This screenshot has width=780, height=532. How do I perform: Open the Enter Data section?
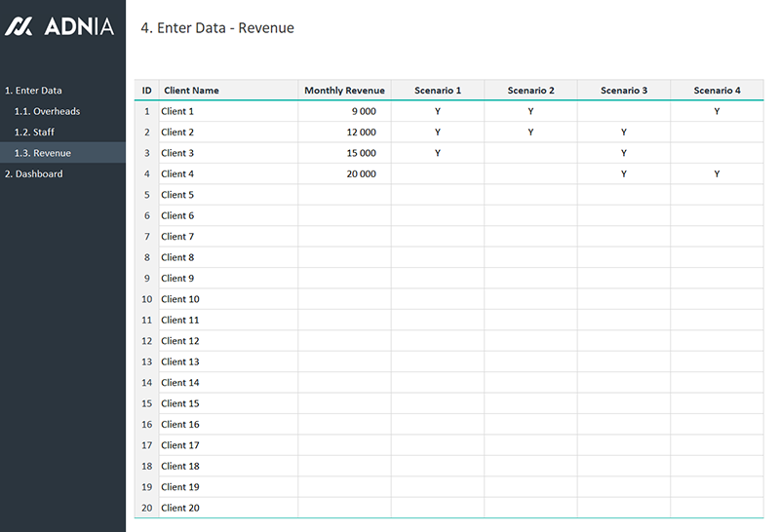click(33, 91)
